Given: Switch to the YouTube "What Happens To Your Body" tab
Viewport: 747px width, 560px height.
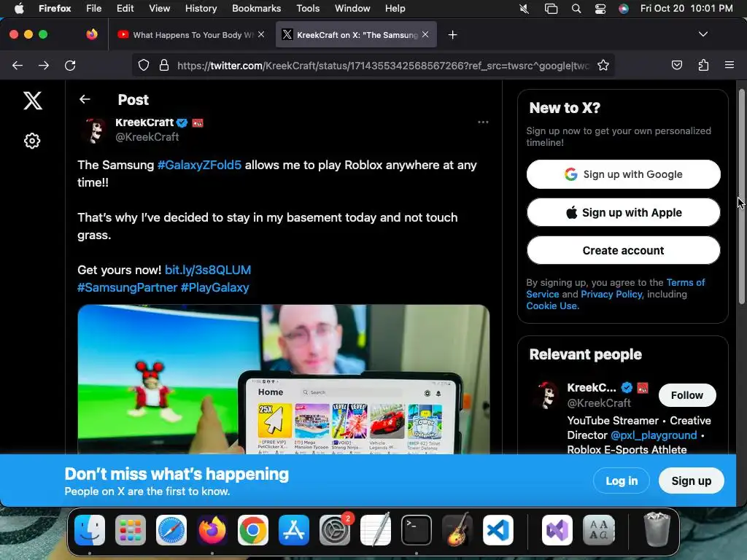Looking at the screenshot, I should pyautogui.click(x=190, y=35).
